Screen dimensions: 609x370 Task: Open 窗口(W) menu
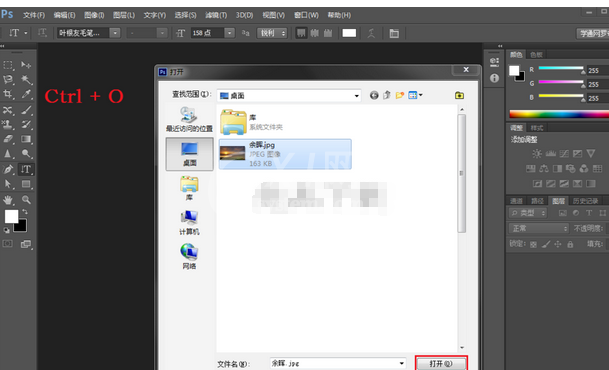[x=306, y=15]
